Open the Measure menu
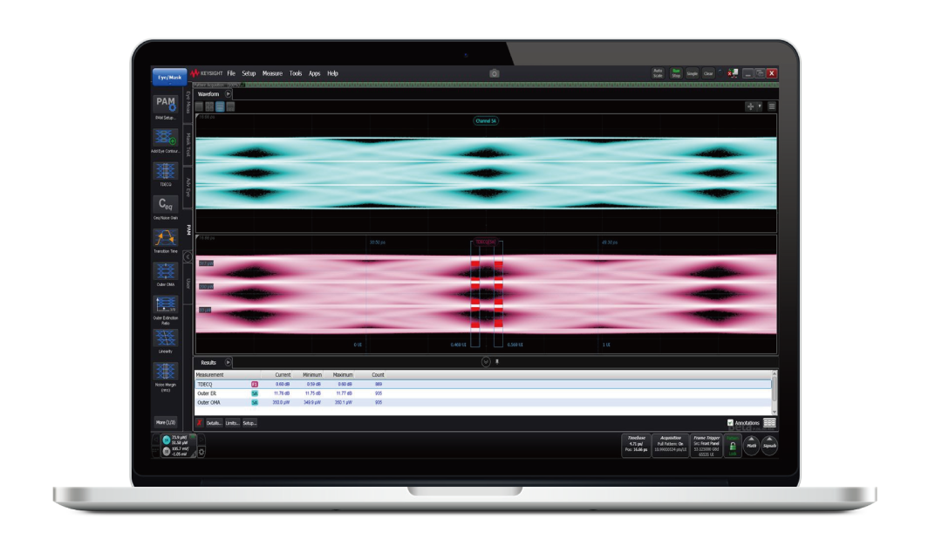 point(272,74)
